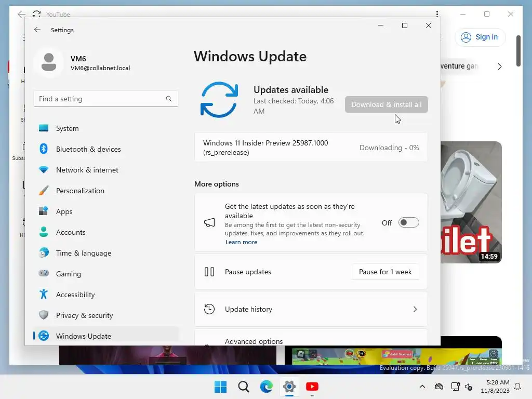
Task: Open clock showing 5:28 AM
Action: (495, 387)
